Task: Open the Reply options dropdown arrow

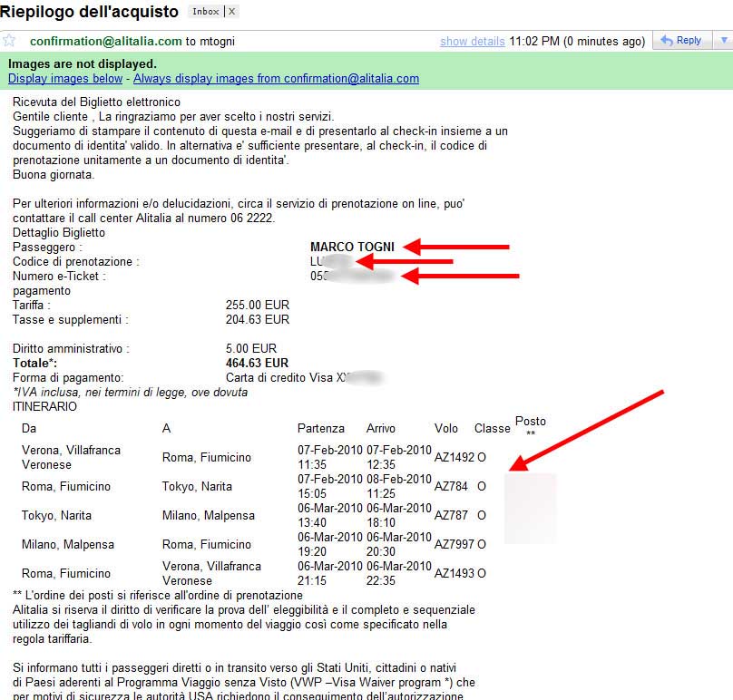Action: point(724,41)
